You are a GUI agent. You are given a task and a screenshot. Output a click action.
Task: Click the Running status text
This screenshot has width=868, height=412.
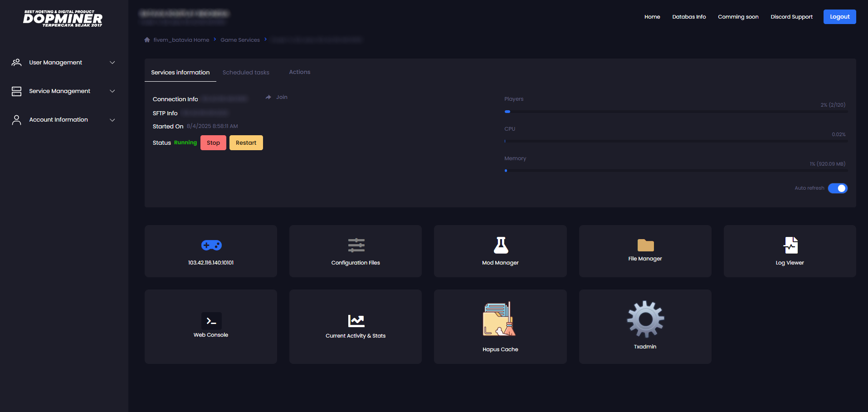[185, 142]
